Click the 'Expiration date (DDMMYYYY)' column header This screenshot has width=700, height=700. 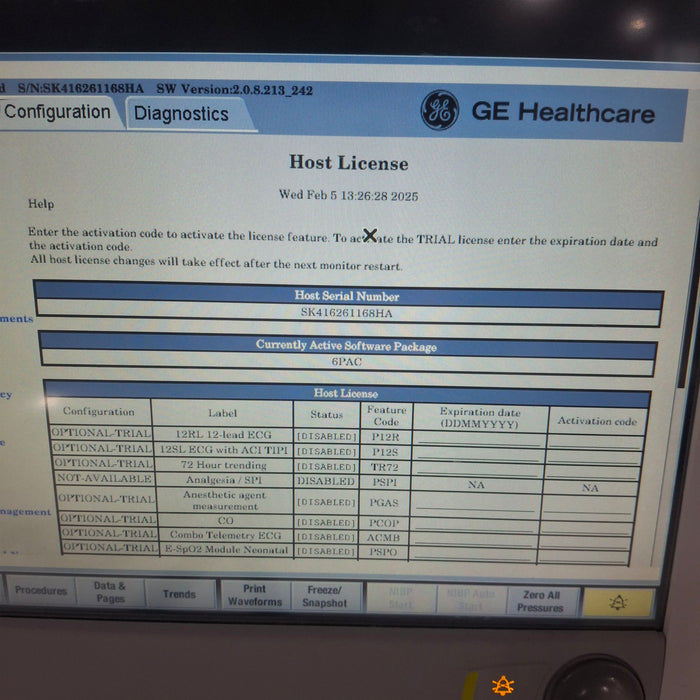[x=480, y=418]
